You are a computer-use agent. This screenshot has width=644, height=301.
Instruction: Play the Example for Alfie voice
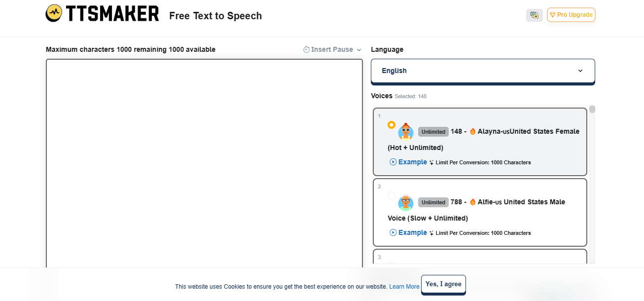tap(408, 232)
